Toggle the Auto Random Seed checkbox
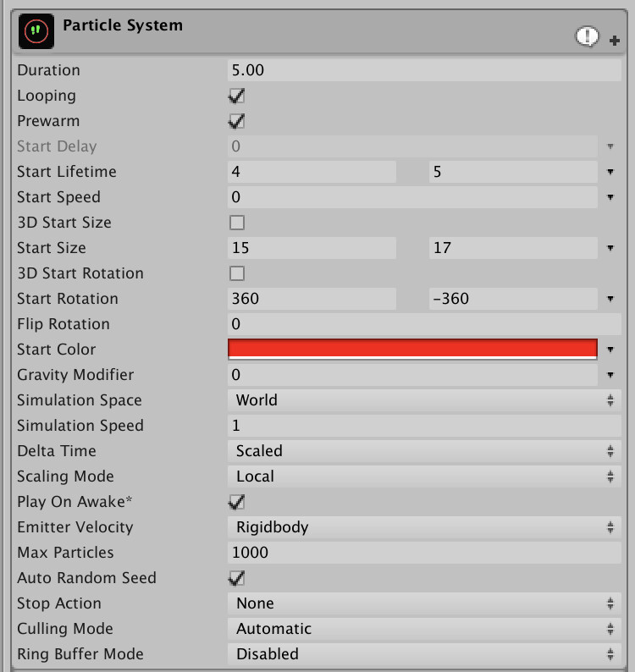Image resolution: width=635 pixels, height=672 pixels. 237,578
